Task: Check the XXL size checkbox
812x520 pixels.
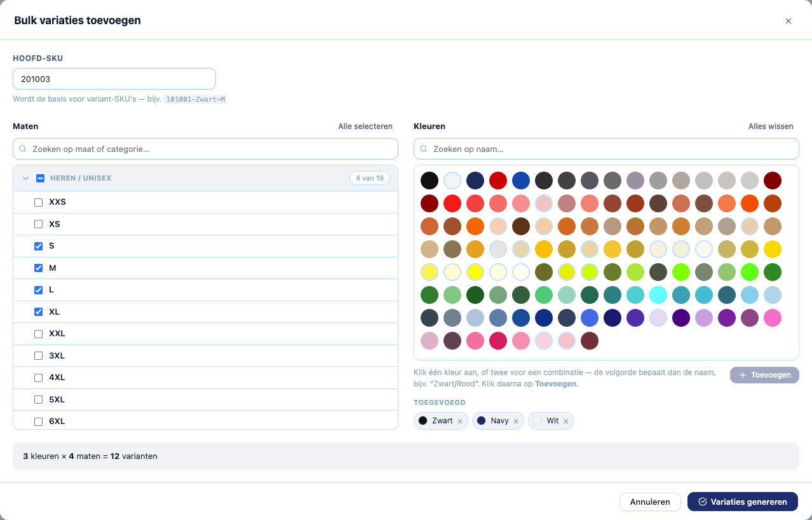Action: [38, 334]
